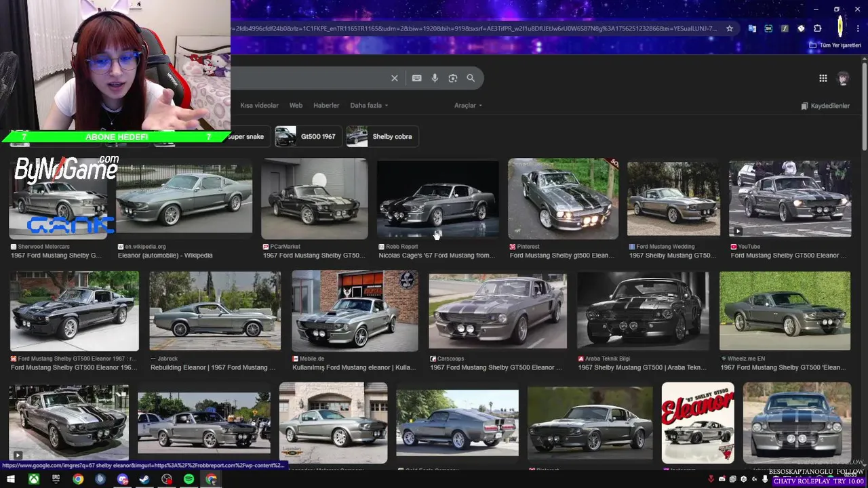Select the Super snake filter chip
Image resolution: width=868 pixels, height=488 pixels.
(x=247, y=136)
